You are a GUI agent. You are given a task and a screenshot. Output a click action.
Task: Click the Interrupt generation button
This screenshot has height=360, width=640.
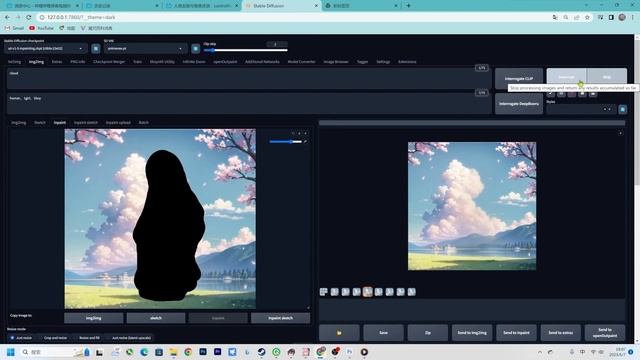pos(567,77)
